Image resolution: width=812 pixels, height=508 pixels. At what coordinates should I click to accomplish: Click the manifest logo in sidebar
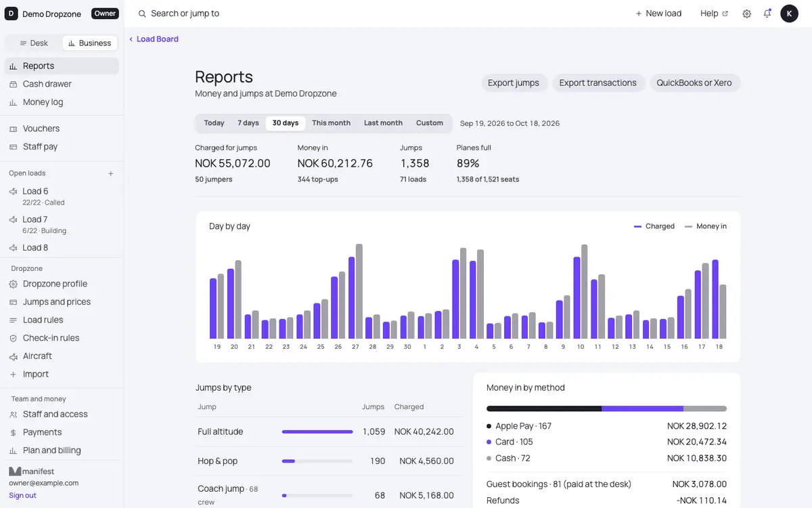click(32, 471)
